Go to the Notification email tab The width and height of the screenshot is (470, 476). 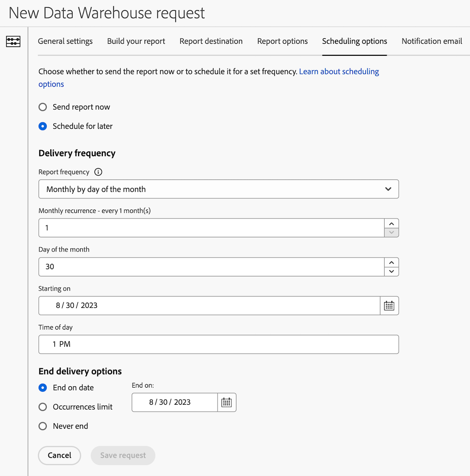431,41
